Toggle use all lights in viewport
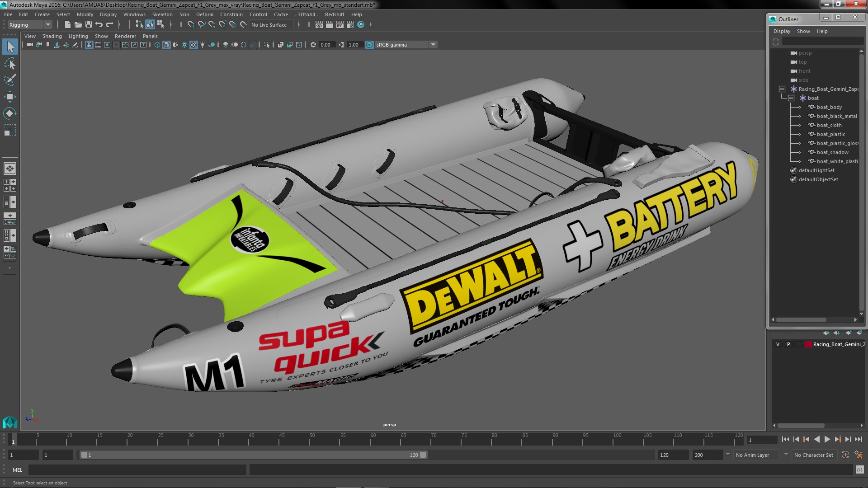868x488 pixels. click(x=203, y=45)
